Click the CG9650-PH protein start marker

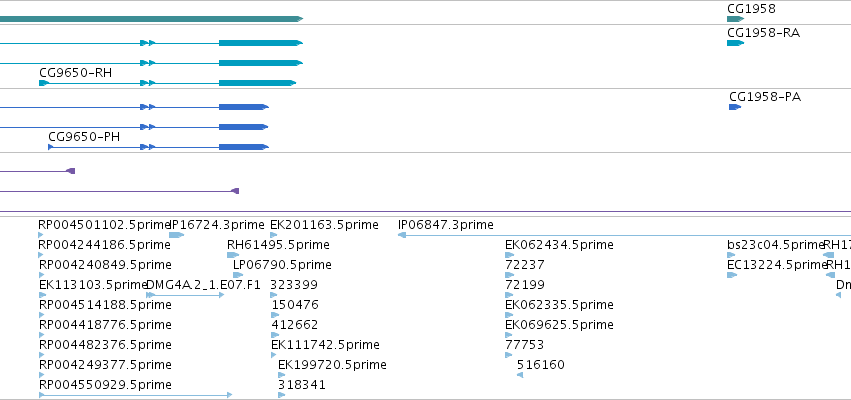pos(50,147)
